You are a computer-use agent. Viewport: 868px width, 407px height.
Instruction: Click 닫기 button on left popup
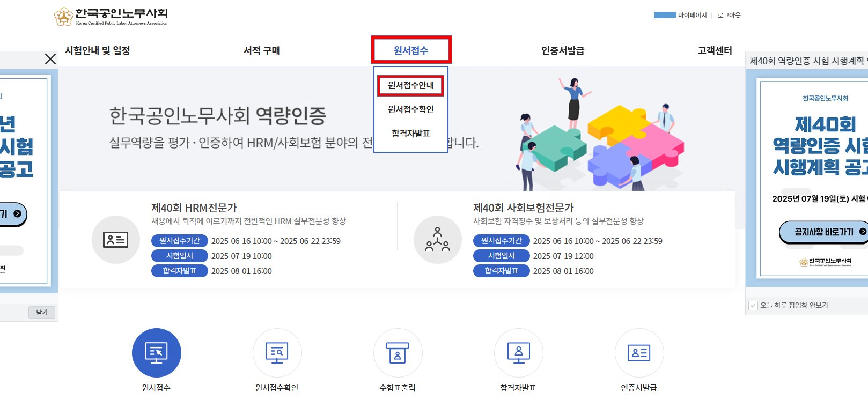[42, 313]
